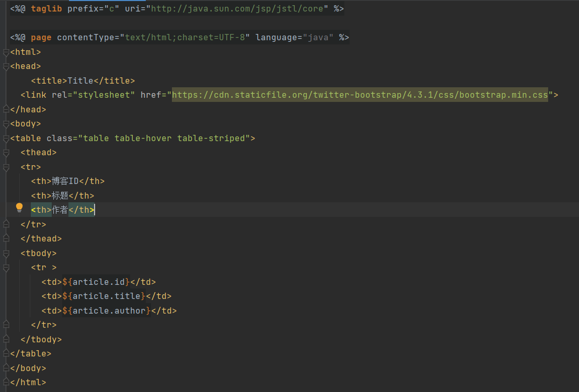Viewport: 579px width, 392px height.
Task: Click fold end marker beside </body>
Action: click(x=6, y=368)
